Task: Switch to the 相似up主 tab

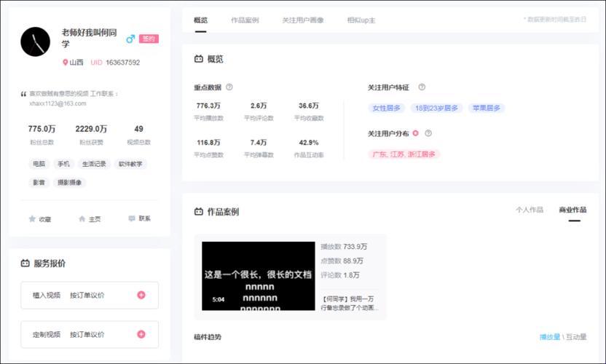Action: point(361,20)
